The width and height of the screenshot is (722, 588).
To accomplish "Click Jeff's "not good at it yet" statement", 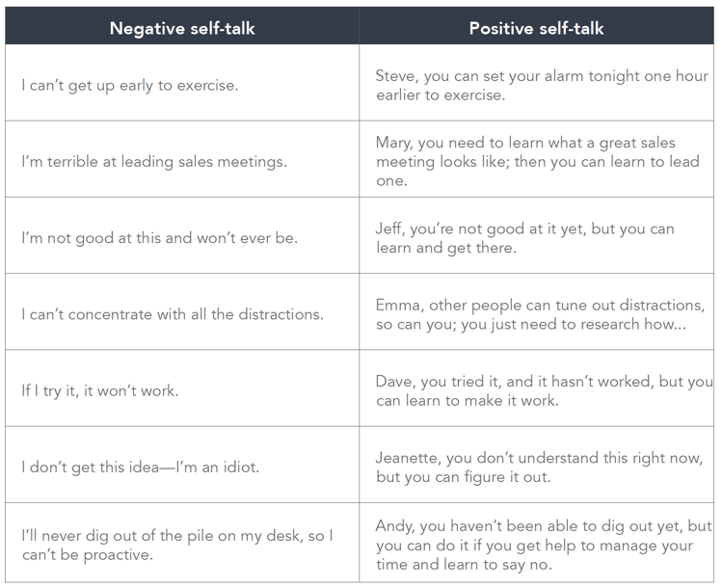I will 524,237.
